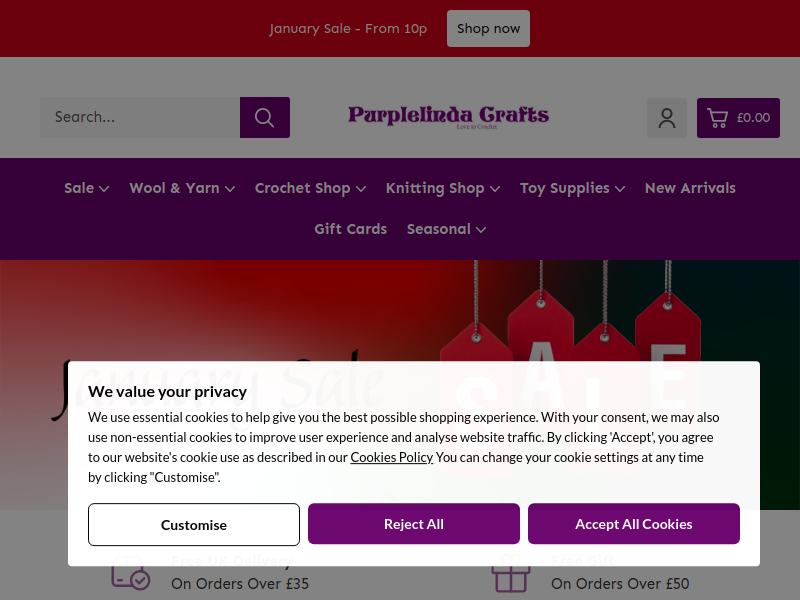Expand the Knitting Shop dropdown
This screenshot has height=600, width=800.
pyautogui.click(x=443, y=188)
